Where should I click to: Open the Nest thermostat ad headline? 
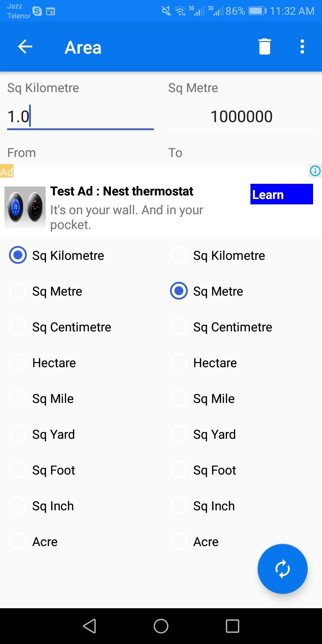pos(122,191)
